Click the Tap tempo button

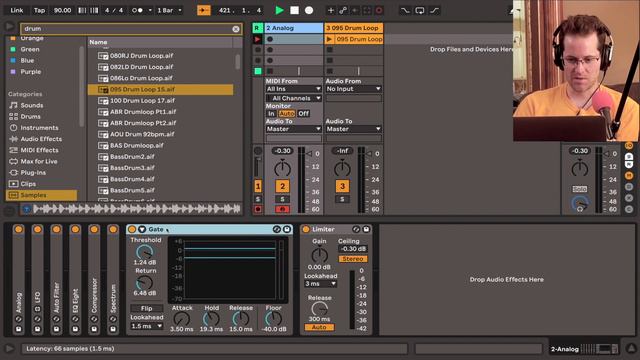point(40,10)
